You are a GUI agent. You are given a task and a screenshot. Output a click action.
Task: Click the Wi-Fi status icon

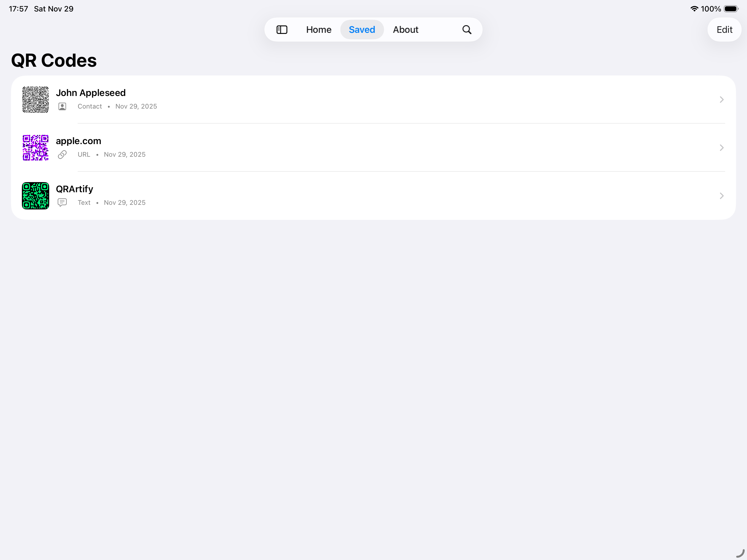tap(694, 9)
